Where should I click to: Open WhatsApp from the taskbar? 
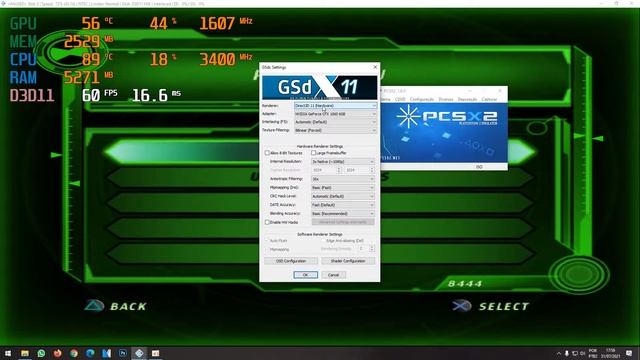tap(41, 353)
